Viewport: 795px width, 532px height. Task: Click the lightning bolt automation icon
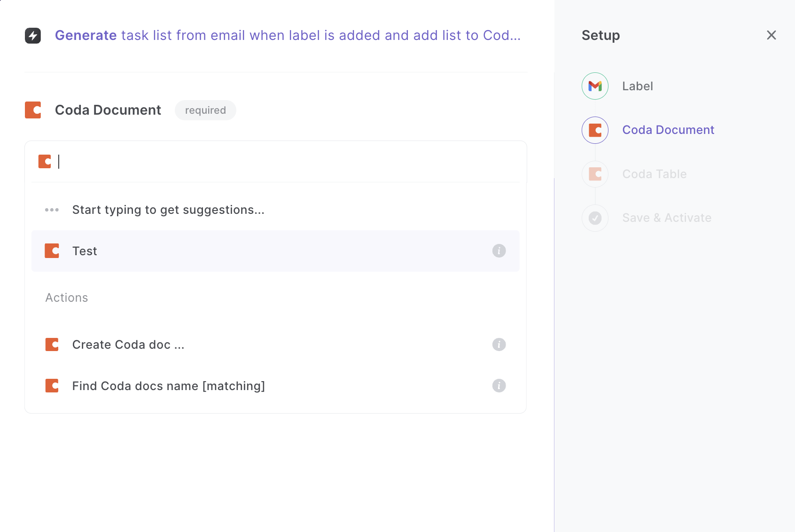coord(33,36)
